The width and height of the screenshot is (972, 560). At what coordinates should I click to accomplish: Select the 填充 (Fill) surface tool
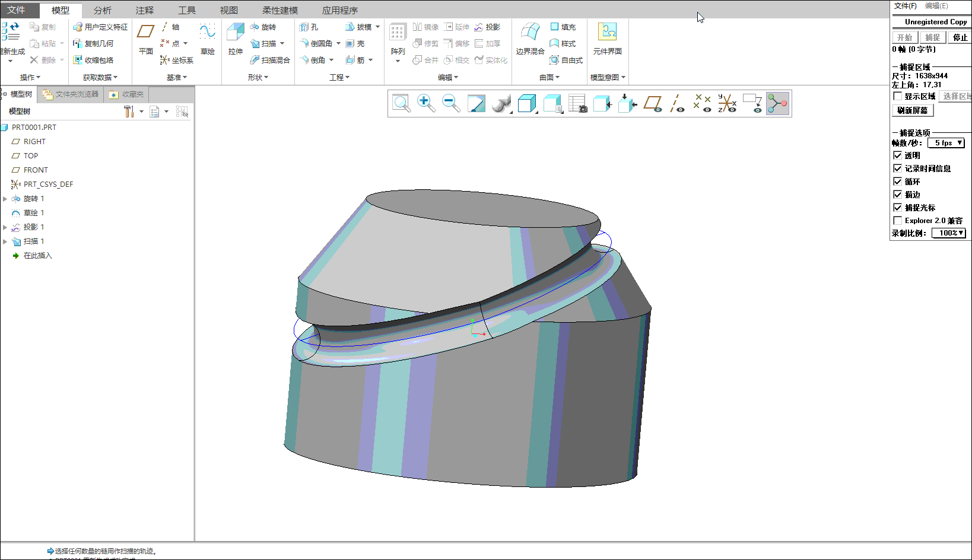pyautogui.click(x=563, y=27)
